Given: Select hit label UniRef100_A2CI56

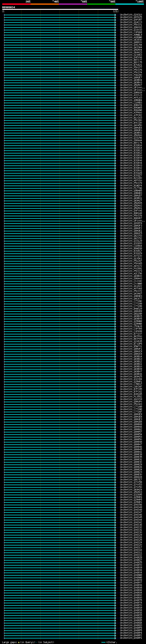Looking at the screenshot, I should point(131,273).
